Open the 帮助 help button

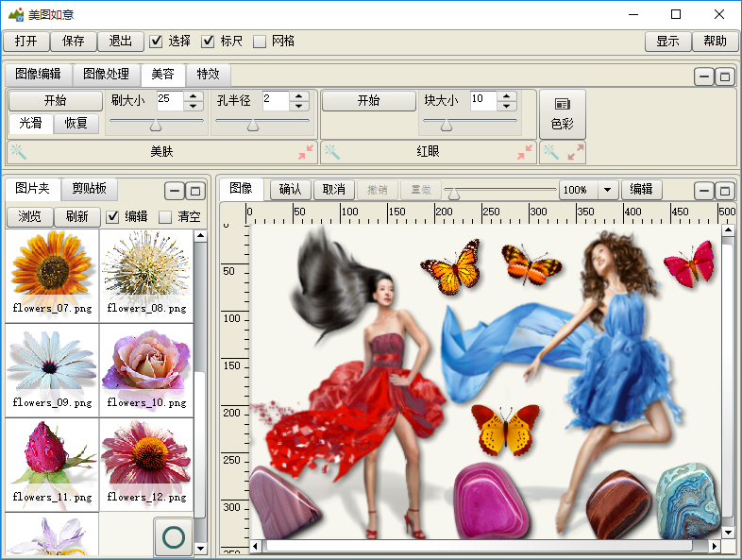coord(715,42)
